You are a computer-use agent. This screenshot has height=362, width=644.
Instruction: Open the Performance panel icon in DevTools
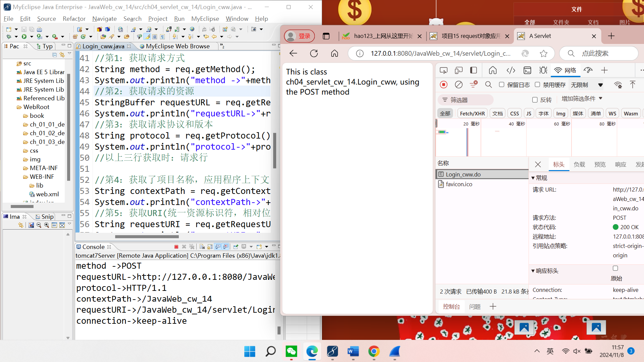point(588,70)
